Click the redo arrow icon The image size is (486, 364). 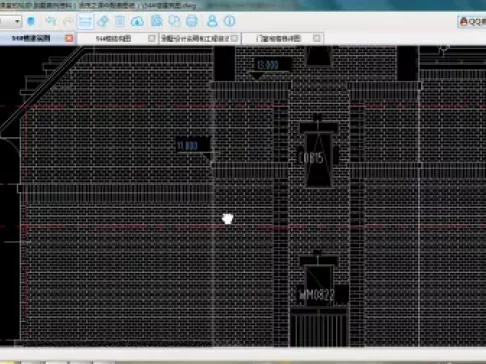coord(68,21)
